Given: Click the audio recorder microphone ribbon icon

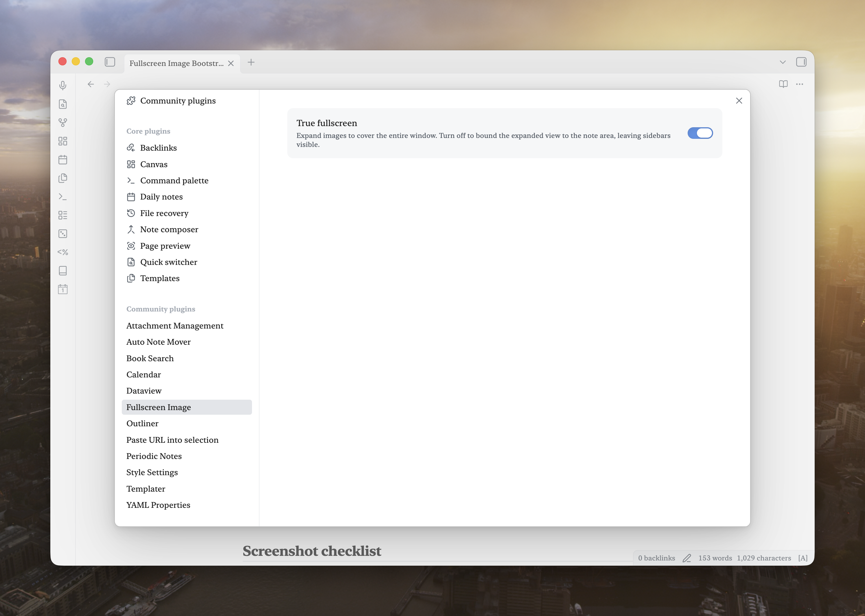Looking at the screenshot, I should [x=63, y=85].
